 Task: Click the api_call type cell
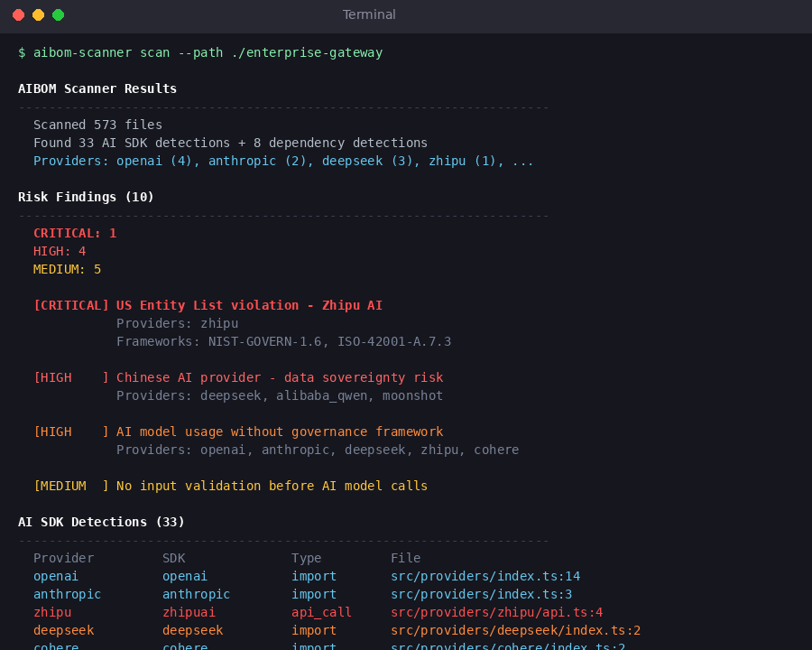tap(321, 613)
